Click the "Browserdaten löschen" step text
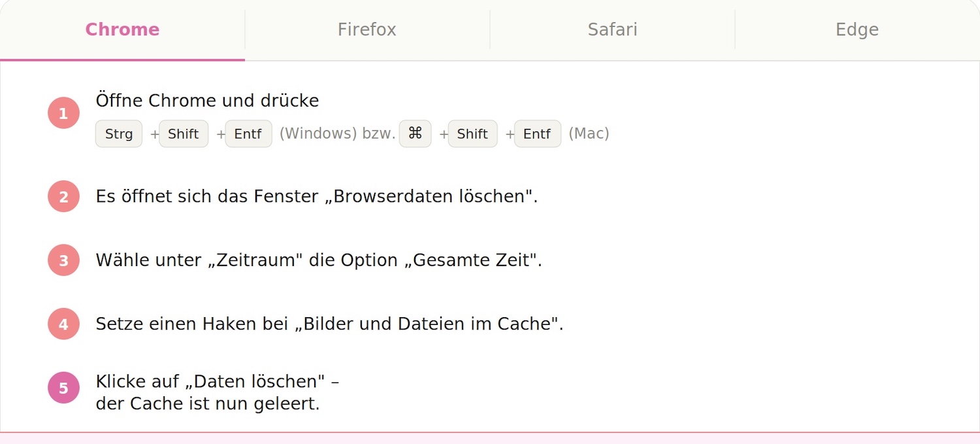Screen dimensions: 980x444 coord(316,196)
